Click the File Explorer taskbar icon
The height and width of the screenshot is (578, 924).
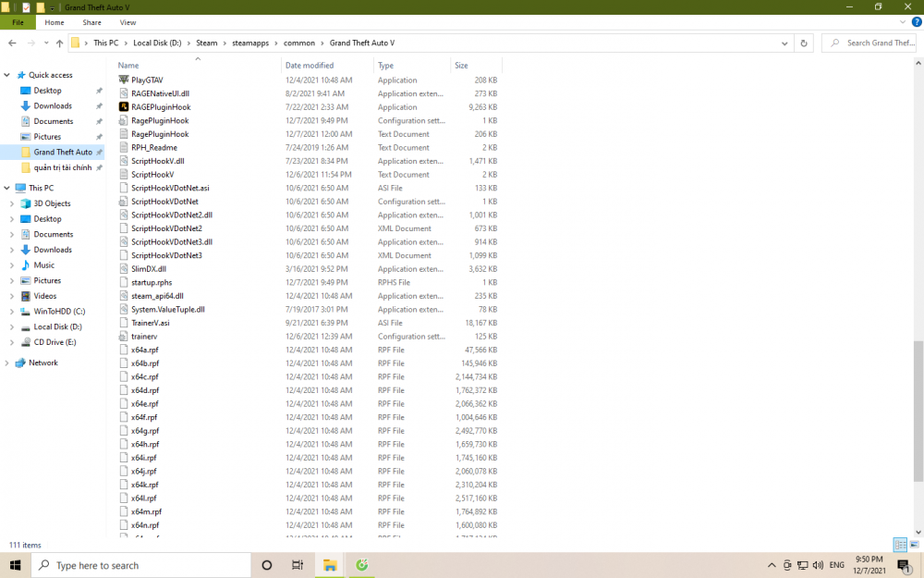pos(330,565)
